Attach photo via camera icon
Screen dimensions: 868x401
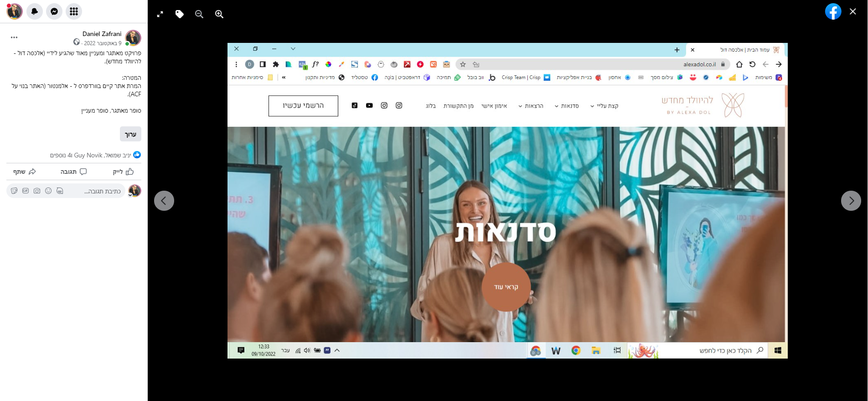(x=37, y=191)
